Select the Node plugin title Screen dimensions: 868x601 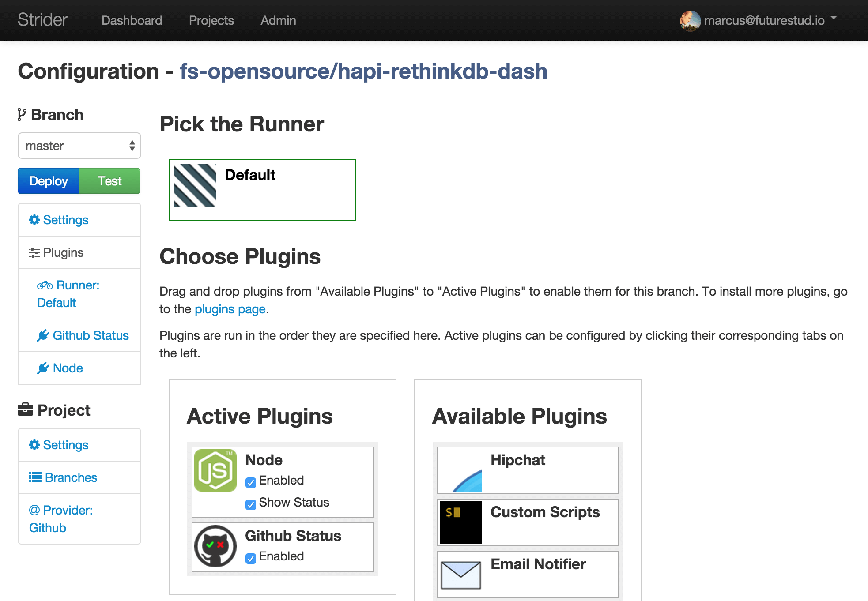click(264, 460)
